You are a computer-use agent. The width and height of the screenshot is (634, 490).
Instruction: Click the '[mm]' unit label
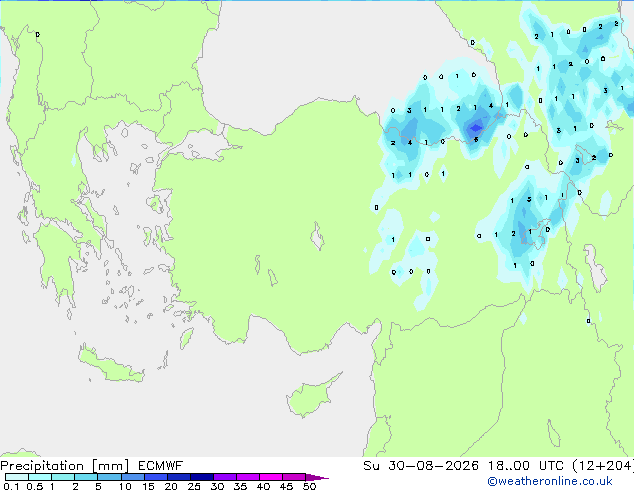pyautogui.click(x=110, y=466)
